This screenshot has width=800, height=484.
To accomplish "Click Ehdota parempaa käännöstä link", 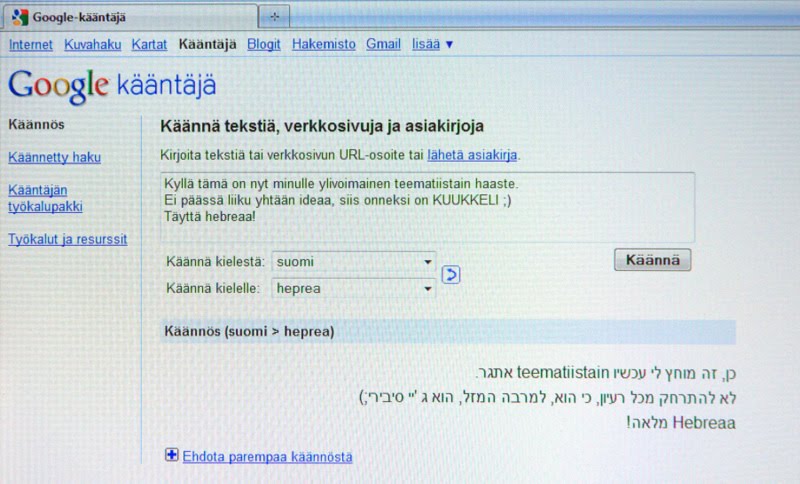I will (267, 456).
